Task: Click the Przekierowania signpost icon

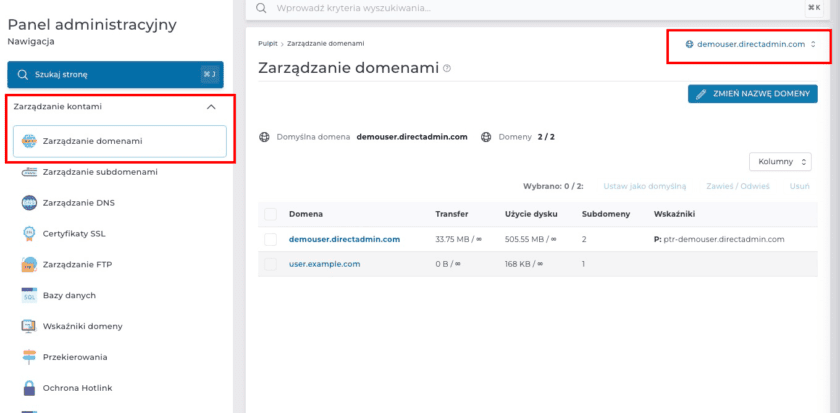Action: [29, 357]
